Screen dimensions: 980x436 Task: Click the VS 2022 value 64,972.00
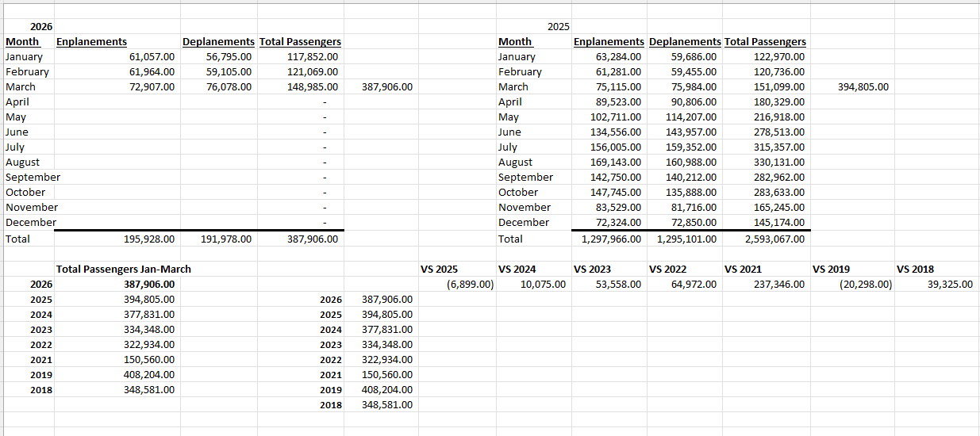(x=694, y=284)
